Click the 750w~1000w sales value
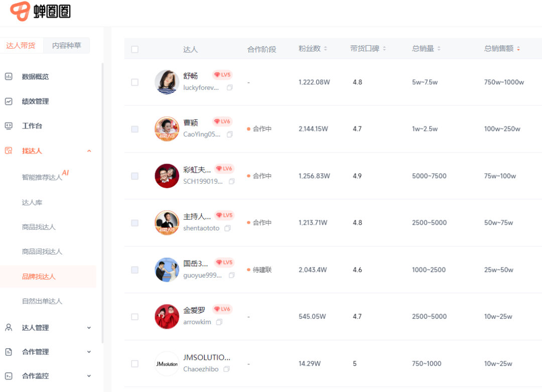The height and width of the screenshot is (392, 542). pyautogui.click(x=504, y=82)
